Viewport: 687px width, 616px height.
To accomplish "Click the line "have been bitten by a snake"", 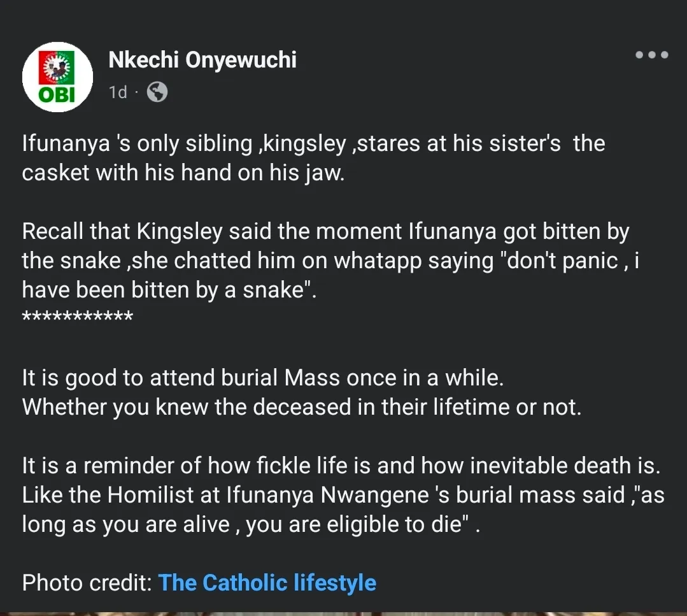I will [169, 290].
